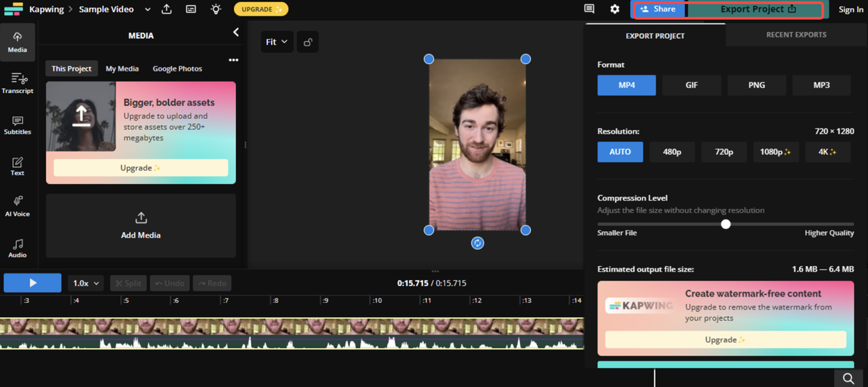Image resolution: width=868 pixels, height=387 pixels.
Task: Click Sign In
Action: (851, 10)
